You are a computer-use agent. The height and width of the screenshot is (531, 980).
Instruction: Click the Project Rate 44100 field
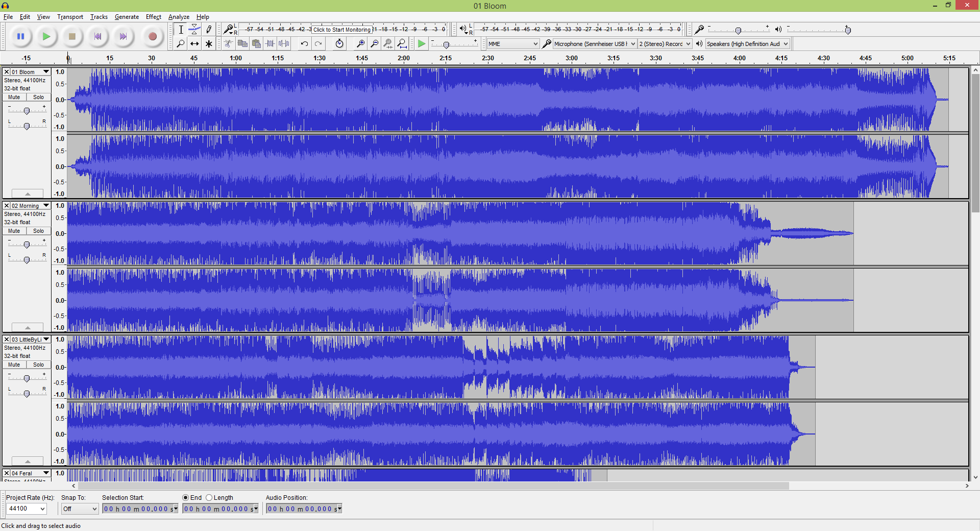(x=27, y=509)
